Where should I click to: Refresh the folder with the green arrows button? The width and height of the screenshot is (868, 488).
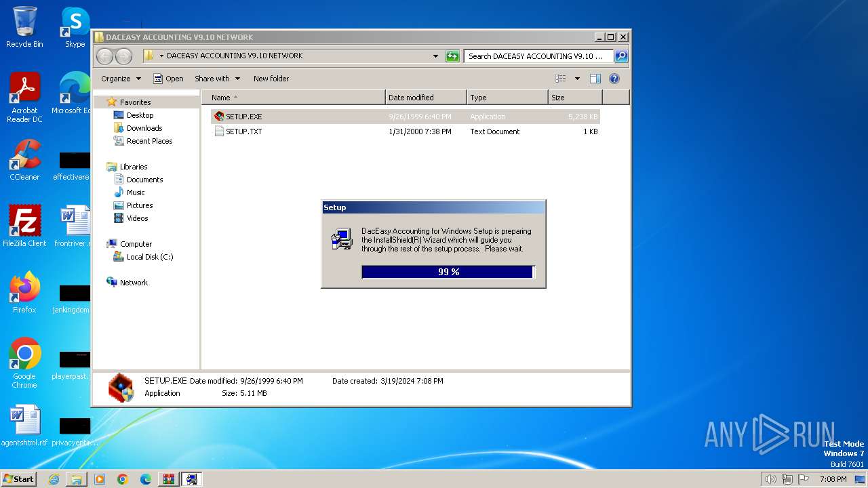click(x=452, y=56)
